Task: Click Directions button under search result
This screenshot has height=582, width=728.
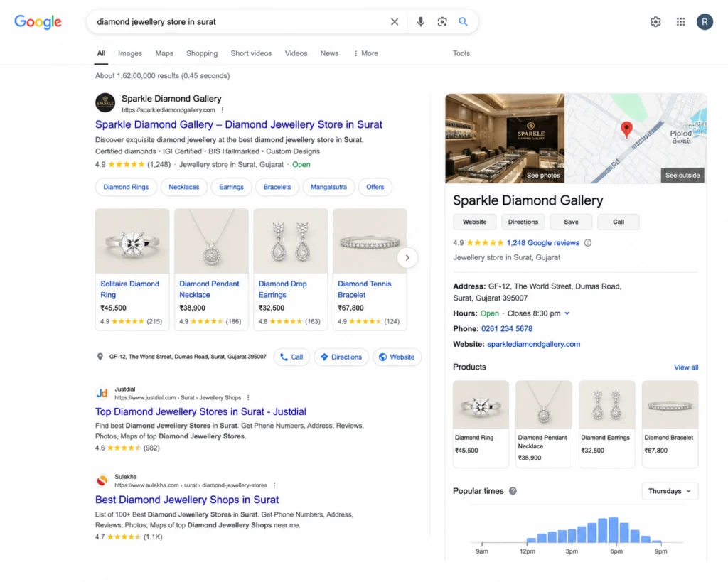Action: click(341, 357)
